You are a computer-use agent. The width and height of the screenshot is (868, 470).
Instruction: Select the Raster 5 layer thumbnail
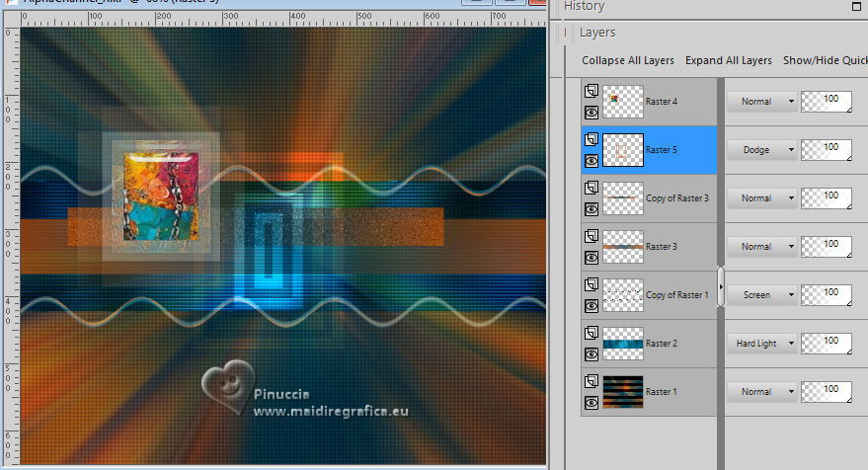(x=623, y=149)
